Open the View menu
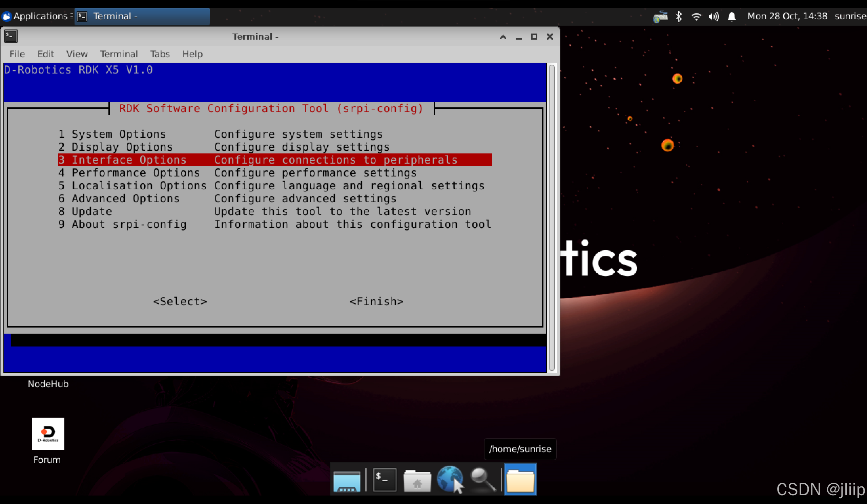This screenshot has width=867, height=504. (x=77, y=54)
